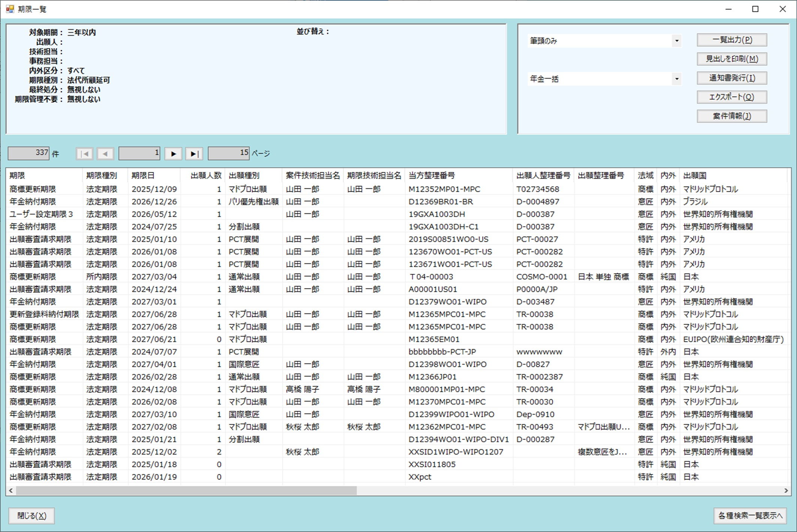Click the 337 件 count field
Screen dimensions: 797x532
click(x=28, y=153)
